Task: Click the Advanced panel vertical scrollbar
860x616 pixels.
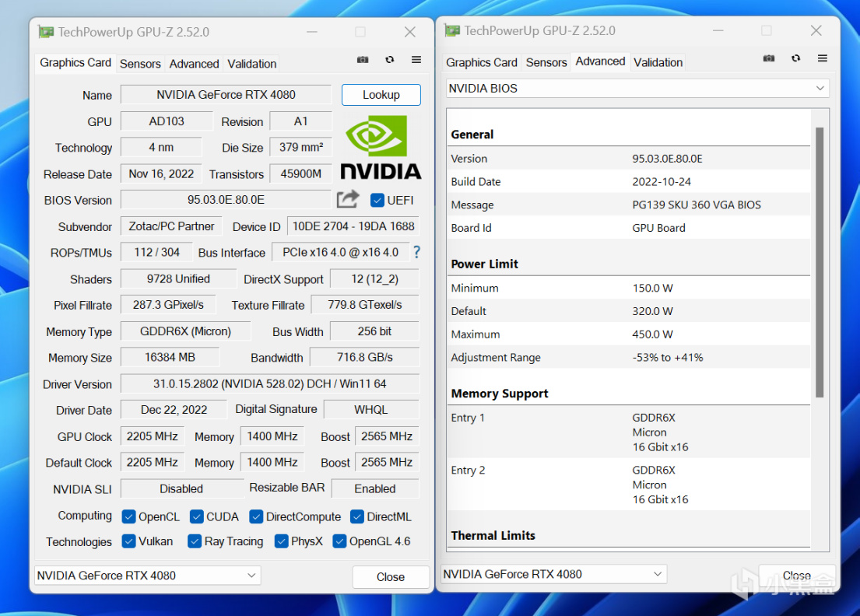Action: (820, 262)
